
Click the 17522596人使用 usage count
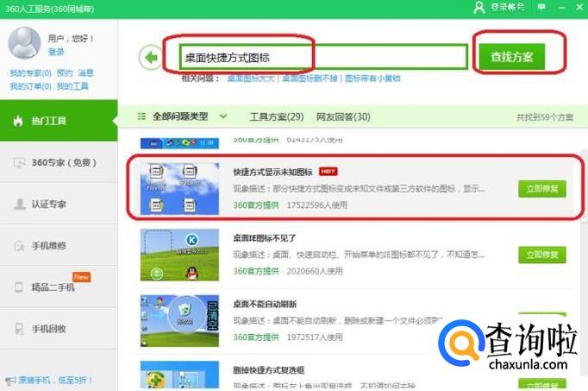click(x=317, y=205)
